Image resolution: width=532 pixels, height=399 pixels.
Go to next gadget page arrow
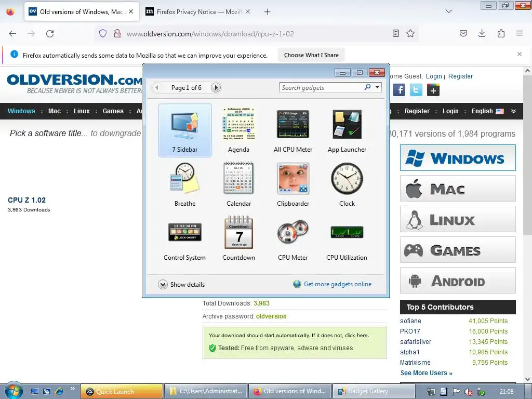216,87
